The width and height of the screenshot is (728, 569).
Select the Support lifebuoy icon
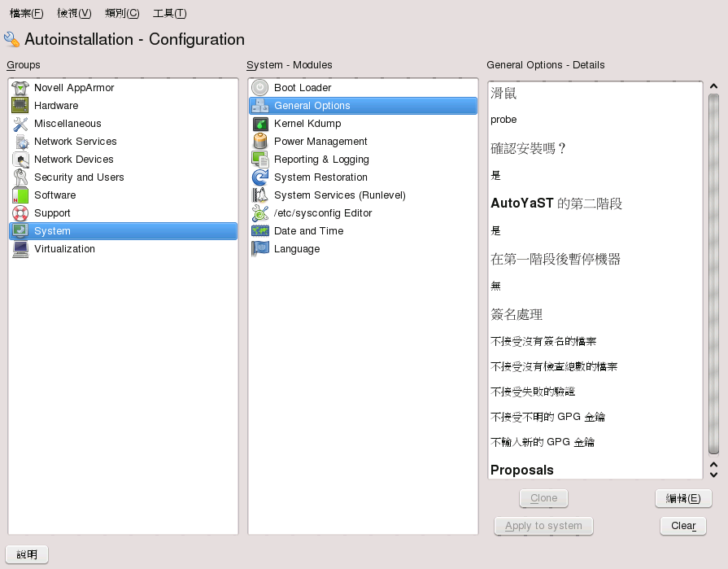coord(20,212)
